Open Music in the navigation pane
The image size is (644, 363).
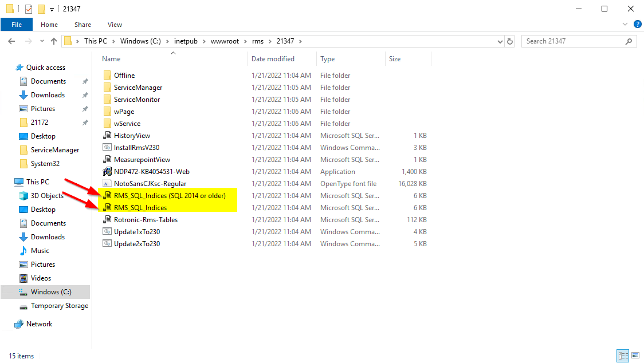(40, 250)
